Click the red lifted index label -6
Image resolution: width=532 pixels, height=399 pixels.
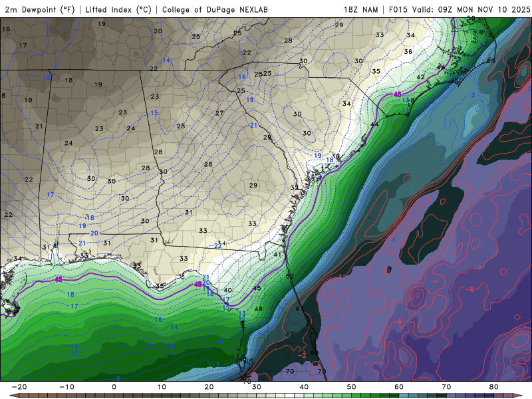coord(398,322)
